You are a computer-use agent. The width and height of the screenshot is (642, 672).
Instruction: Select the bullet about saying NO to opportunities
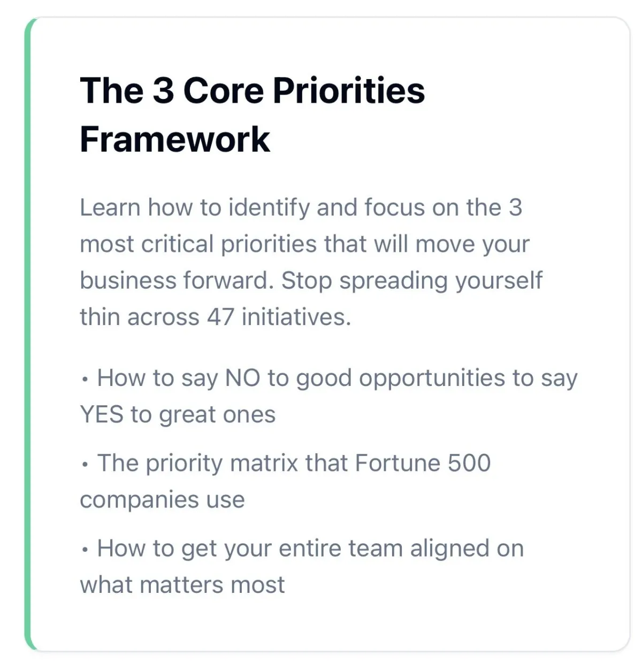pyautogui.click(x=328, y=396)
